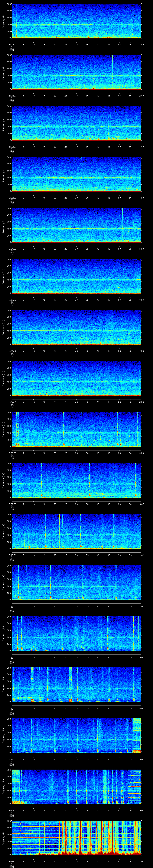Pick the spectrogram panel starting at 18:07:00
This screenshot has width=153, height=868.
click(x=77, y=378)
